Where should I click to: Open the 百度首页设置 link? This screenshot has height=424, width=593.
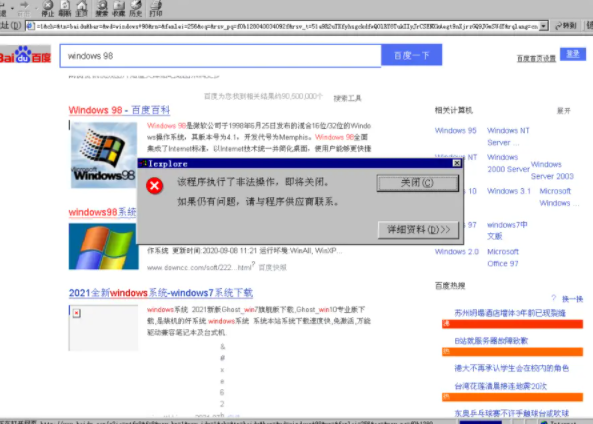(536, 58)
